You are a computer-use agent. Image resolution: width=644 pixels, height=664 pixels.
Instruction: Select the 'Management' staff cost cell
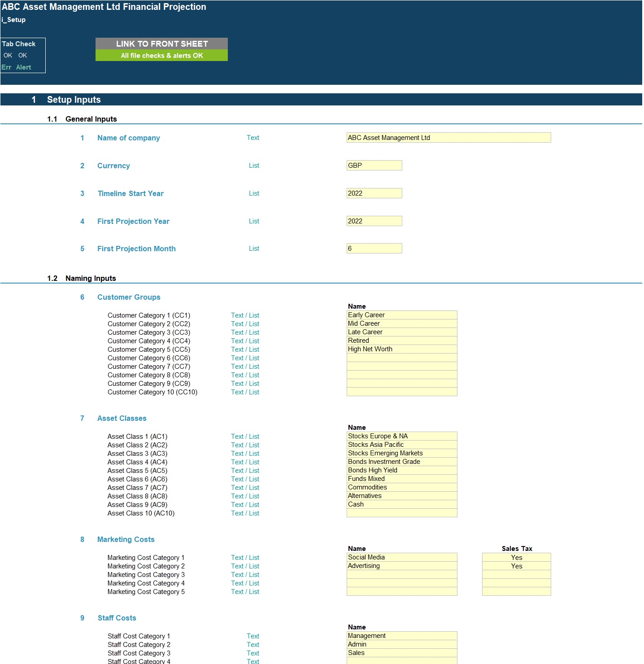pyautogui.click(x=402, y=636)
